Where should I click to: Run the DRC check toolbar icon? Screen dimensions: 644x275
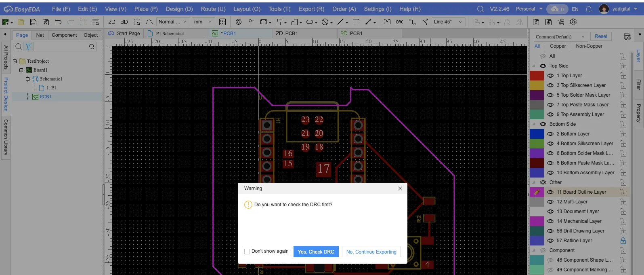[x=399, y=22]
